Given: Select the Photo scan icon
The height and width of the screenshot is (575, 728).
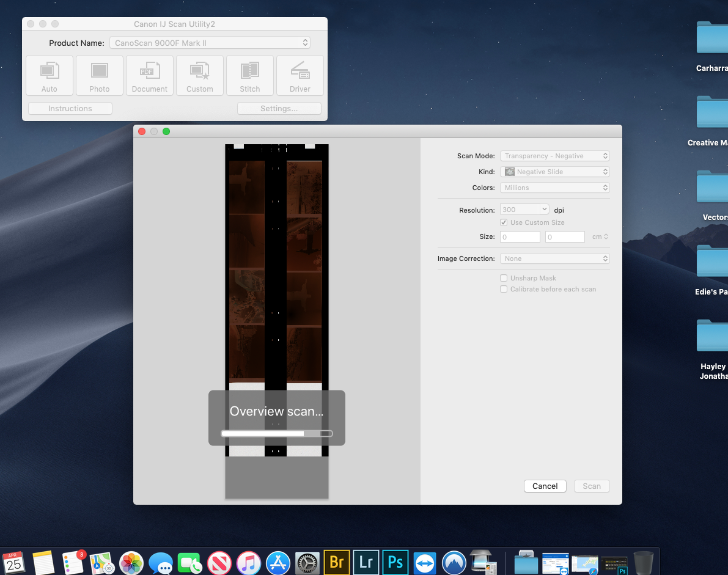Looking at the screenshot, I should (x=99, y=76).
